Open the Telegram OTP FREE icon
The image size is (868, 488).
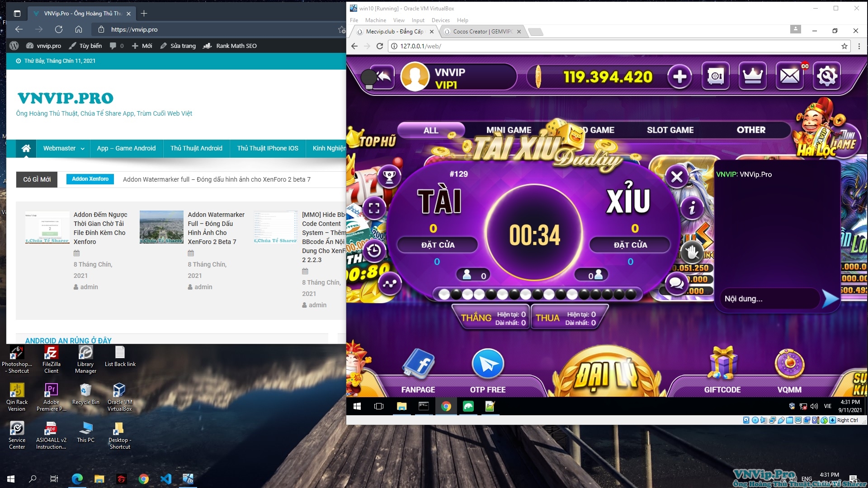488,364
